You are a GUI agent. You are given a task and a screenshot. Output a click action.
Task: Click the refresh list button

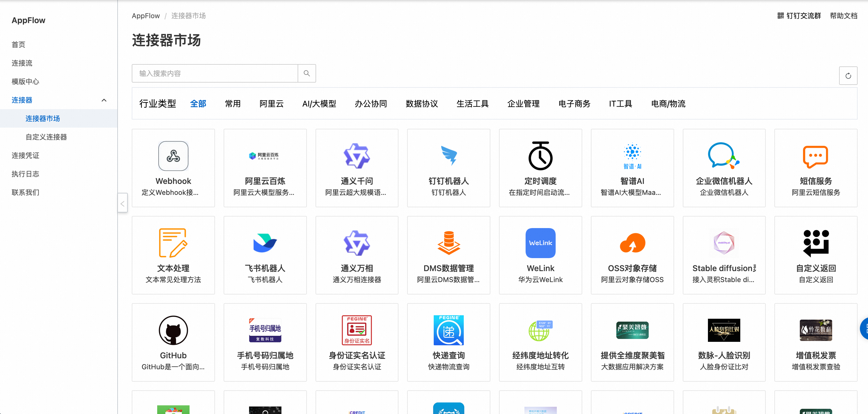point(848,76)
